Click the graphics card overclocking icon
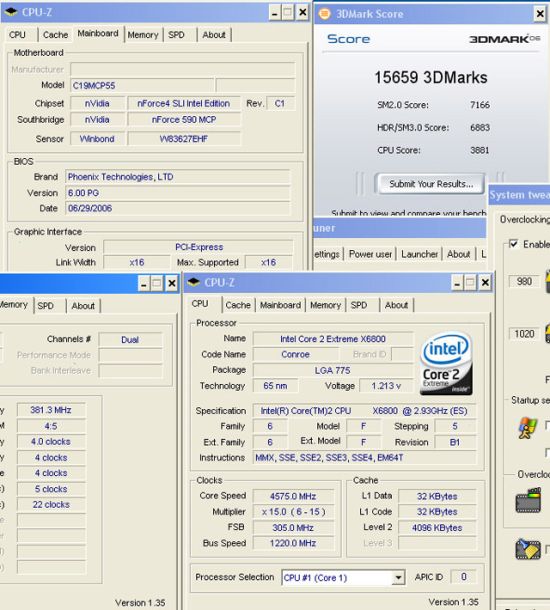This screenshot has height=610, width=550. (x=528, y=501)
